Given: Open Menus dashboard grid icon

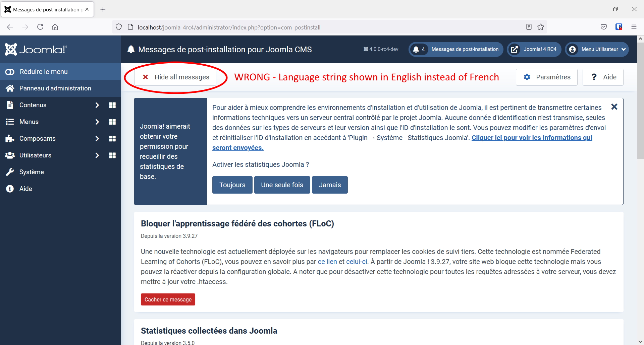Looking at the screenshot, I should tap(112, 122).
